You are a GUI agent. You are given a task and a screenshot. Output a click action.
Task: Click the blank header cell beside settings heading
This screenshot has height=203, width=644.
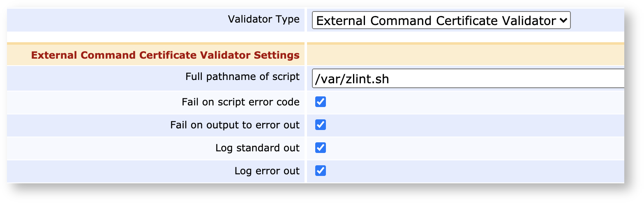click(x=464, y=55)
